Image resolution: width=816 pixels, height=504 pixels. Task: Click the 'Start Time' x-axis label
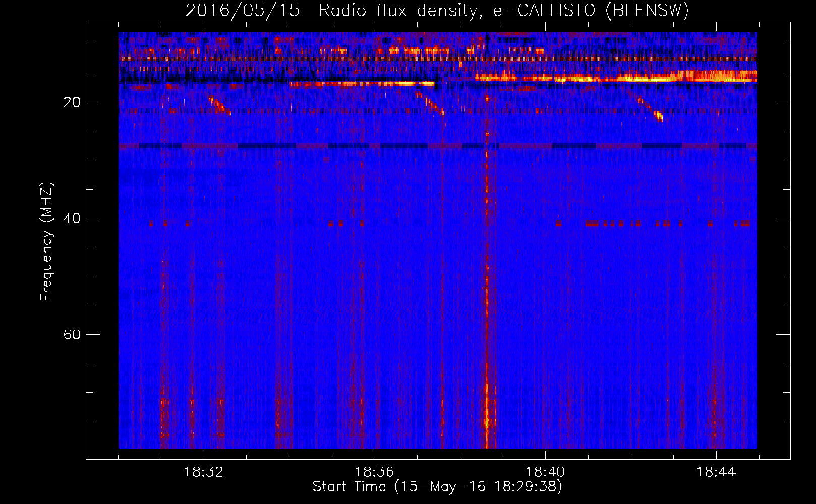pos(437,486)
